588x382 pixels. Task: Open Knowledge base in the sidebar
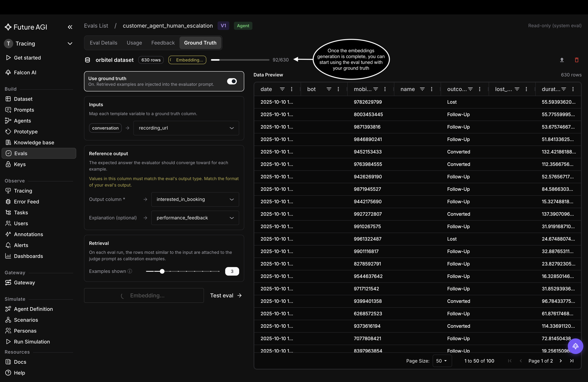(39, 142)
